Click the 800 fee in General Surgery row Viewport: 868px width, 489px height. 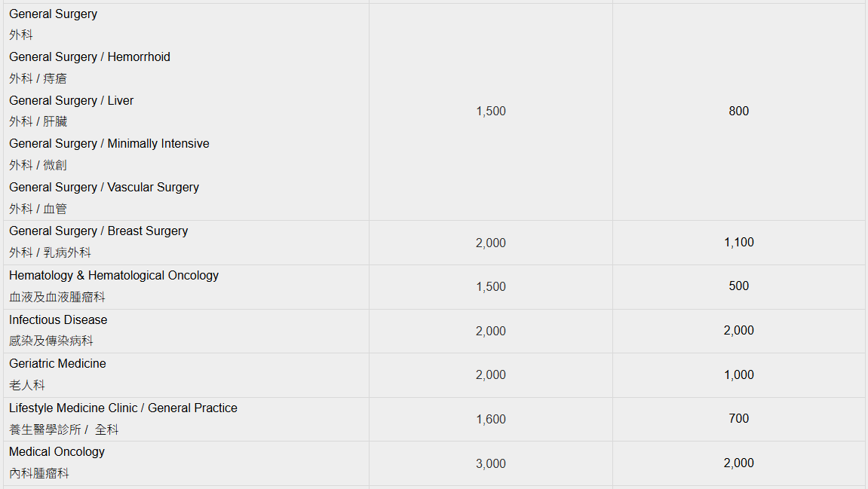(x=738, y=112)
